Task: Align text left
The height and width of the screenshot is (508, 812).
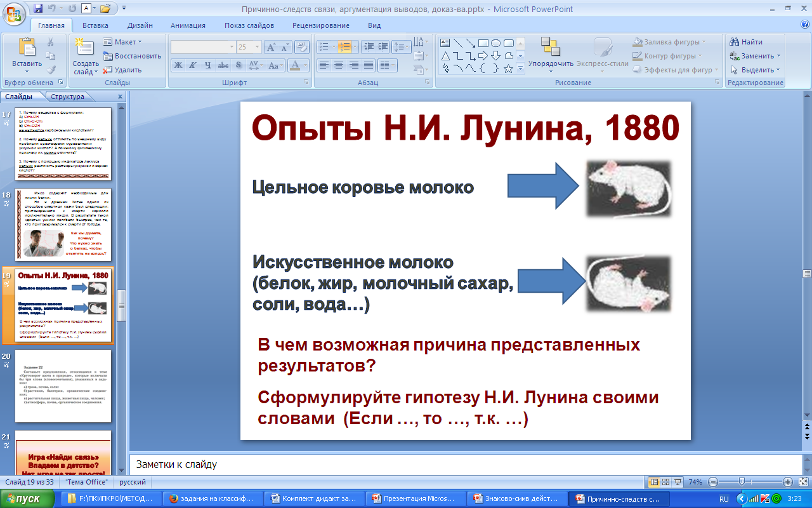Action: click(x=324, y=65)
